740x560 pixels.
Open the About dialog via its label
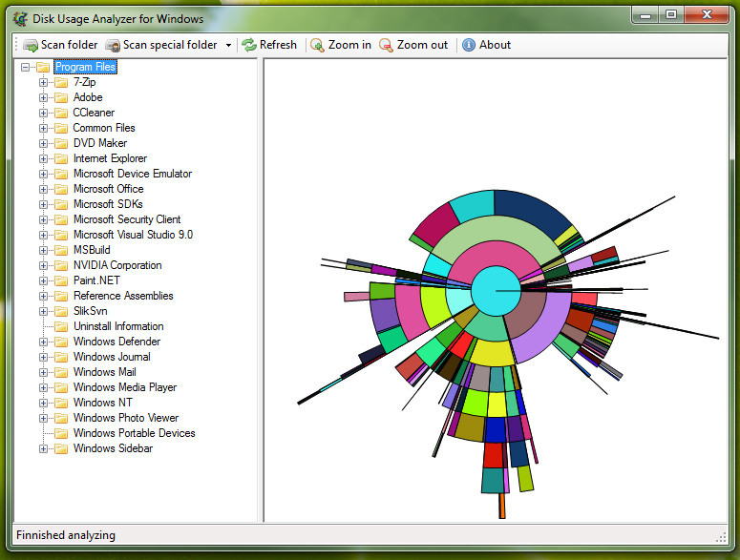point(495,45)
